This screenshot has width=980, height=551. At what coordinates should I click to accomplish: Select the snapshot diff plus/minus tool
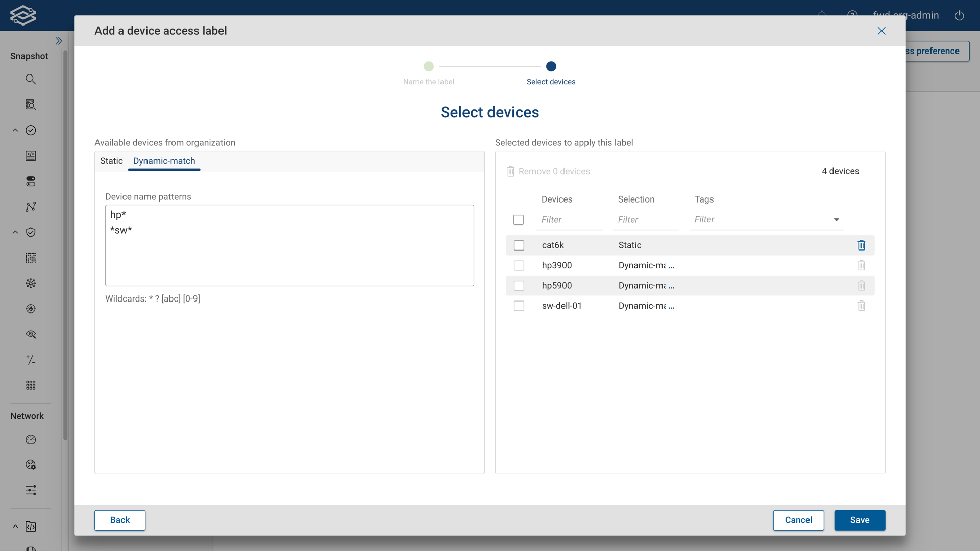31,360
